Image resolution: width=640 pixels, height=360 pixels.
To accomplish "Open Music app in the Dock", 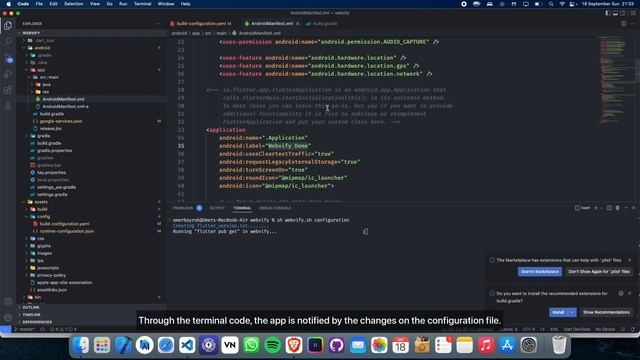I will 486,345.
